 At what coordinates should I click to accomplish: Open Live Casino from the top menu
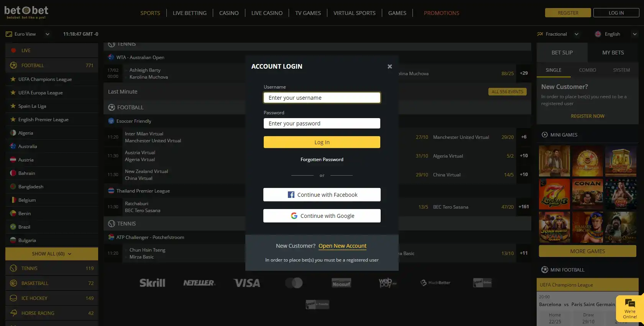point(267,13)
